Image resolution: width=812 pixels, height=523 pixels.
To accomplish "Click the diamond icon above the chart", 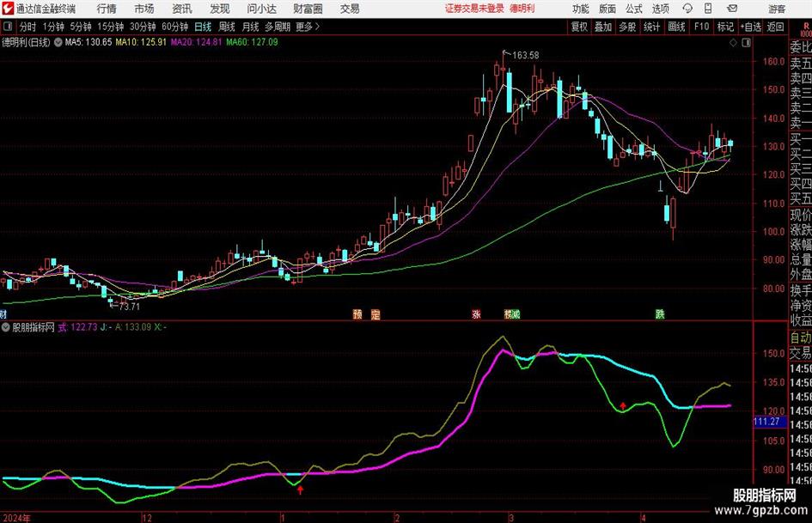I will click(x=733, y=43).
